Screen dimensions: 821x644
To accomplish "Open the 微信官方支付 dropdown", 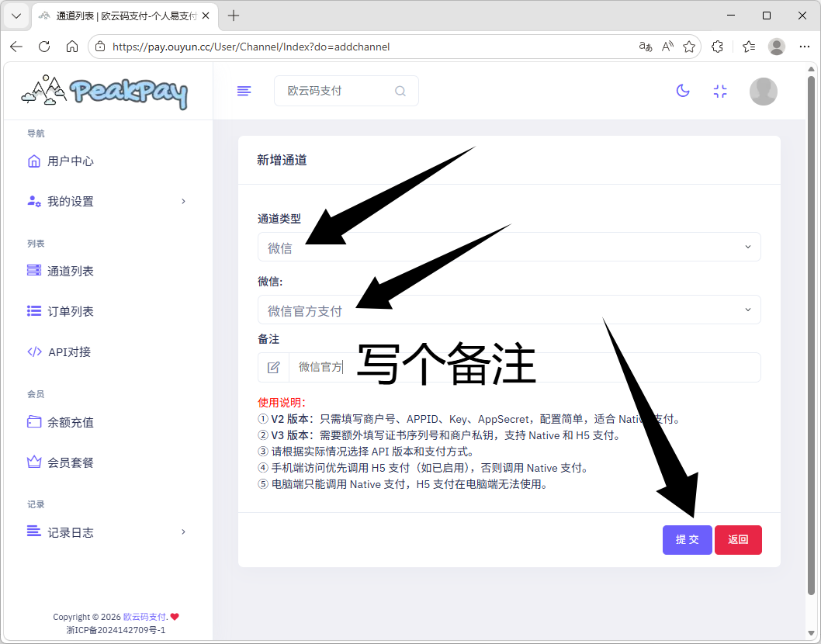I will [x=508, y=310].
